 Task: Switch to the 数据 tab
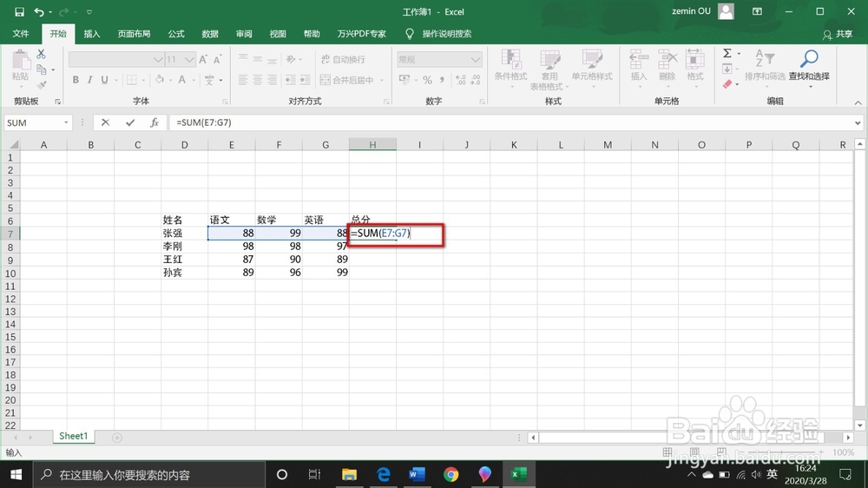210,34
